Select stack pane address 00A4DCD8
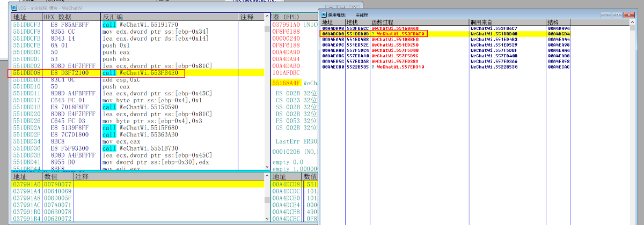644x225 pixels. point(287,184)
